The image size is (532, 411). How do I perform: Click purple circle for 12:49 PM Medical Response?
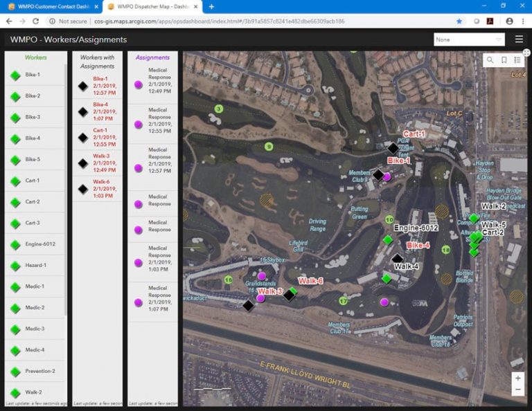(x=138, y=84)
